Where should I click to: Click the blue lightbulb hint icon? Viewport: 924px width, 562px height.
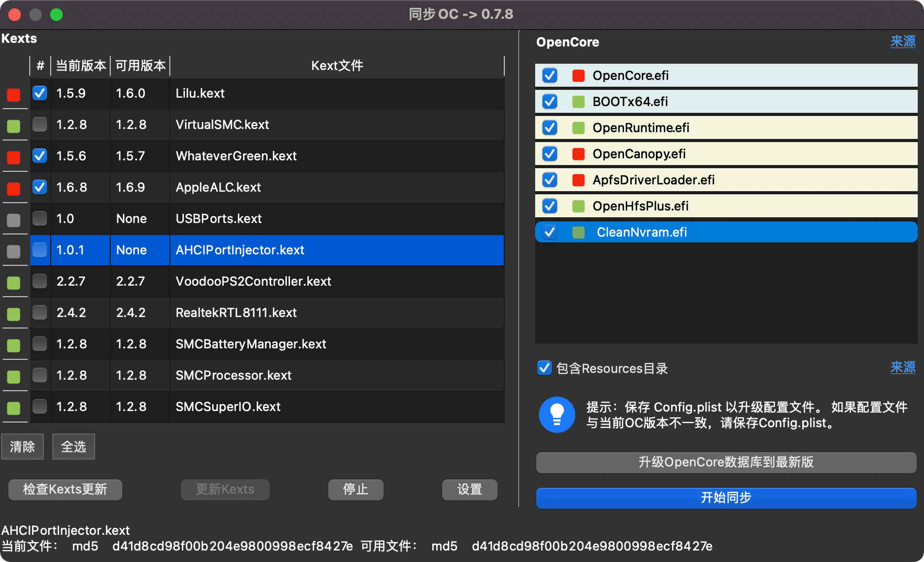[557, 415]
